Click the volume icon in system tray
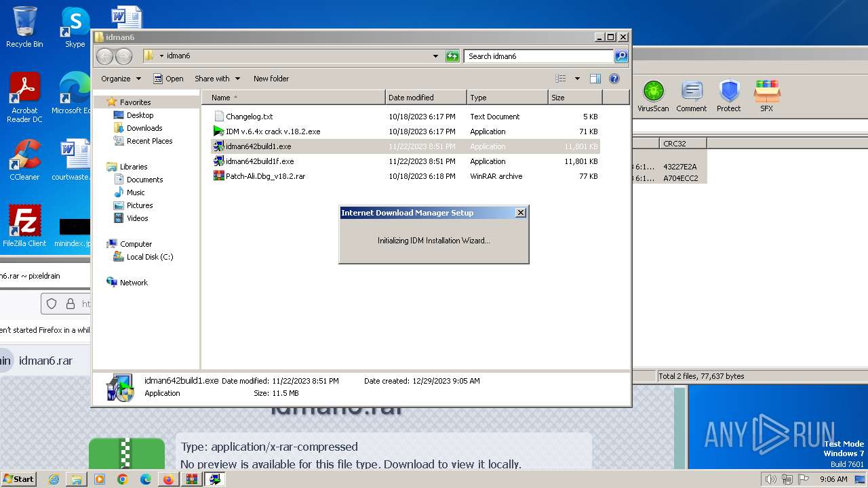 tap(770, 479)
